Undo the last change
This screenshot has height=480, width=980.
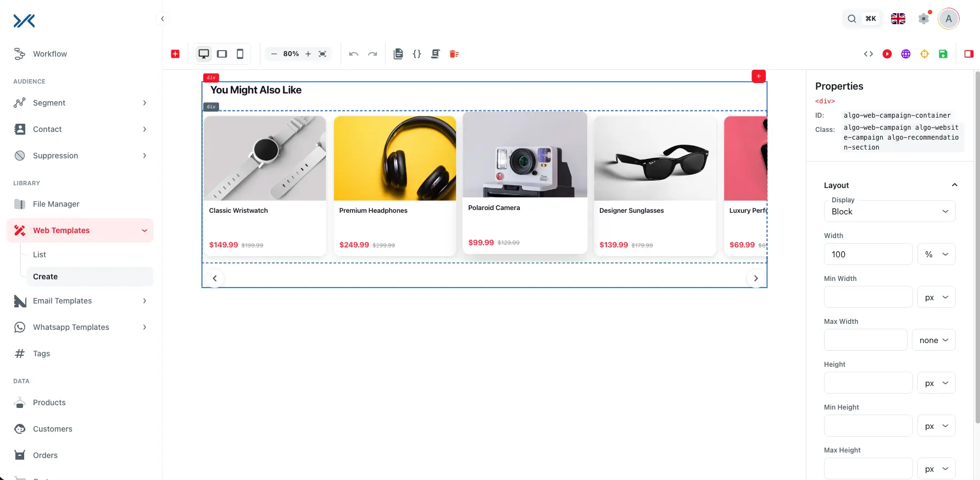pyautogui.click(x=354, y=54)
